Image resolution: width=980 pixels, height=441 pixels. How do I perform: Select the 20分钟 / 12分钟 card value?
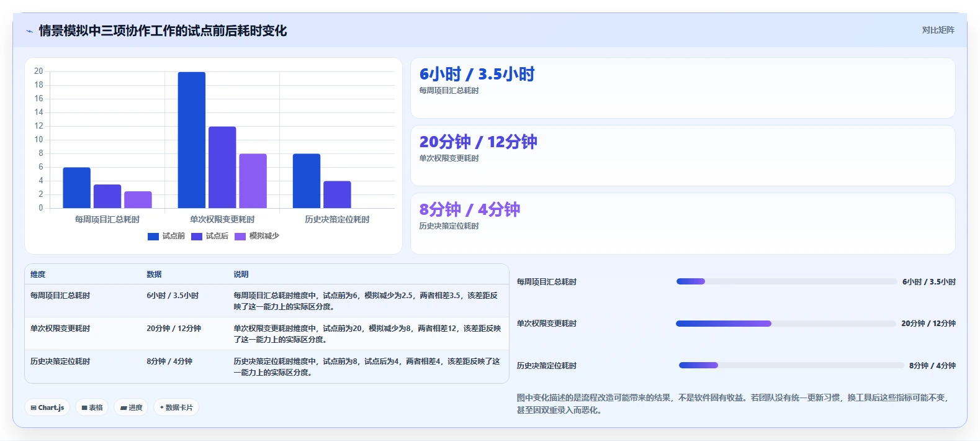478,142
